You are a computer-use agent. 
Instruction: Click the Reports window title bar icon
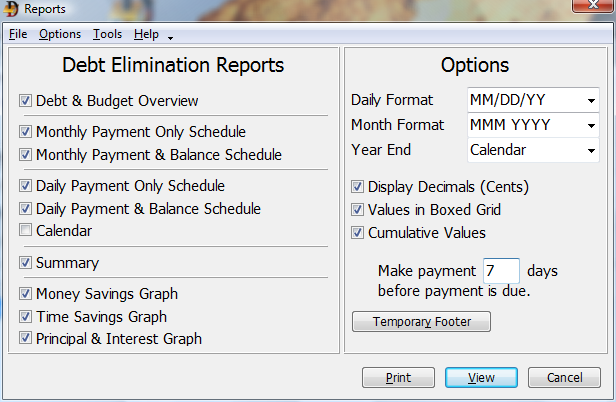click(x=11, y=10)
